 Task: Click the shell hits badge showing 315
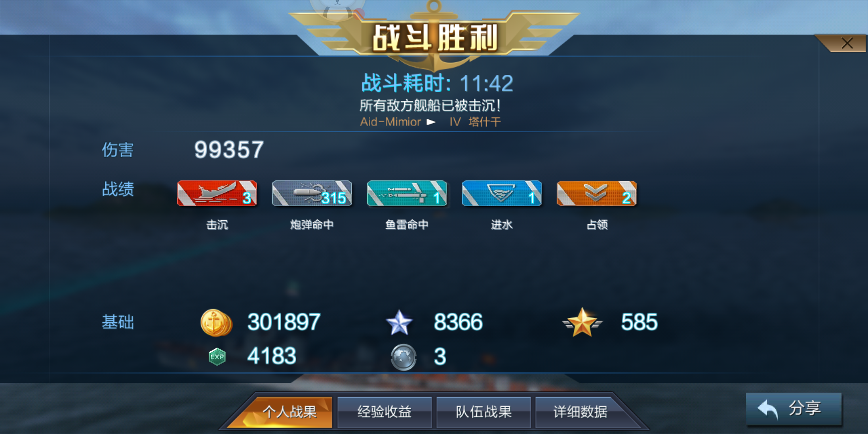[x=312, y=193]
